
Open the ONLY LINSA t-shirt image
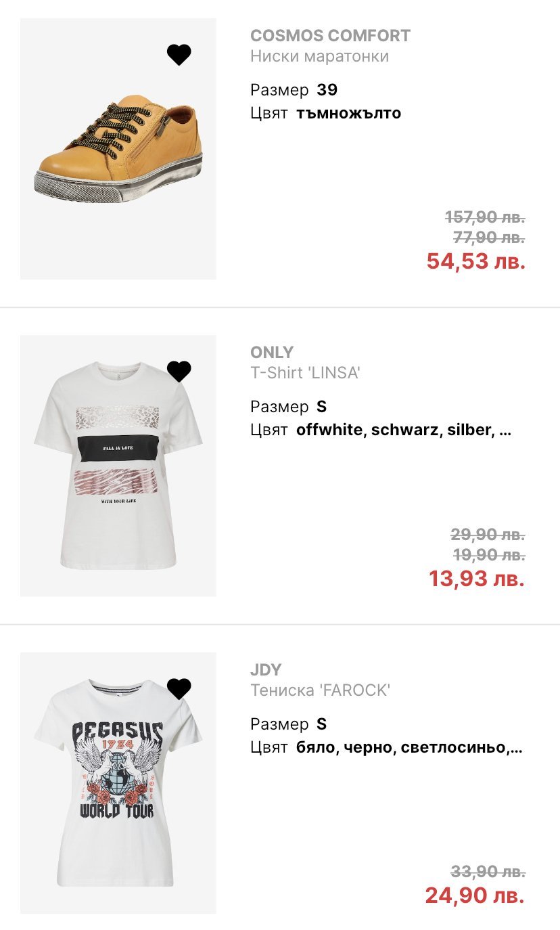tap(118, 467)
